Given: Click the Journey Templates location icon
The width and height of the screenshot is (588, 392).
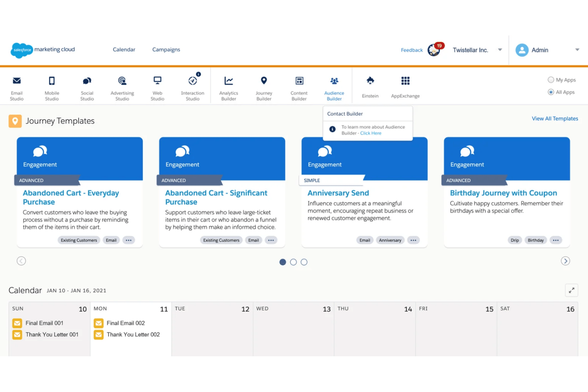Looking at the screenshot, I should pyautogui.click(x=15, y=121).
